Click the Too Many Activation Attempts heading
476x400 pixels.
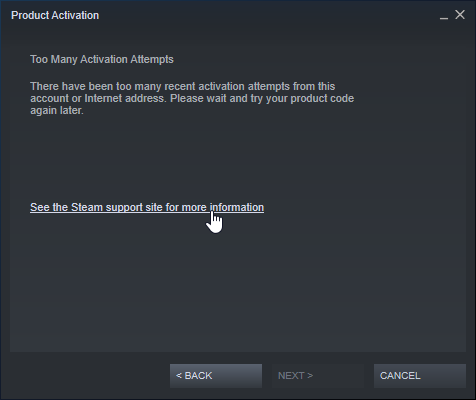tap(102, 59)
